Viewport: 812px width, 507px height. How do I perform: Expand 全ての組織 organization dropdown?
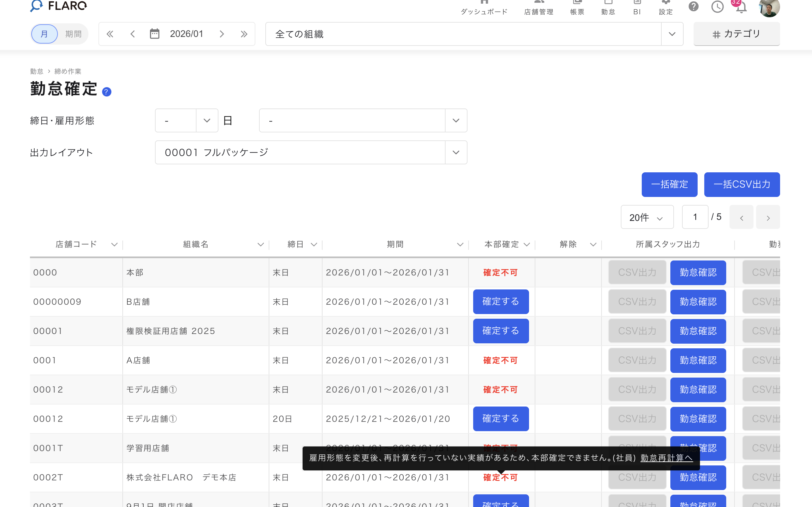[672, 34]
